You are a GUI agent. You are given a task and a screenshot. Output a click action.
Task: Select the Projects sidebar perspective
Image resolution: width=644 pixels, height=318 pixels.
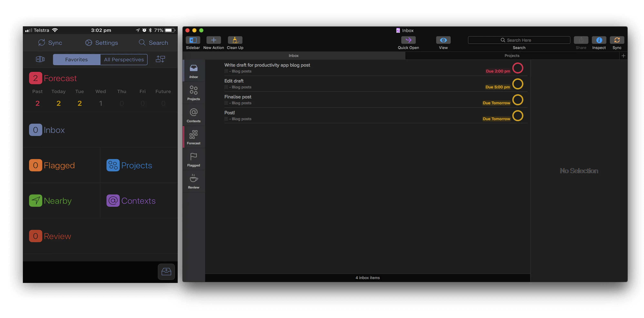point(193,93)
